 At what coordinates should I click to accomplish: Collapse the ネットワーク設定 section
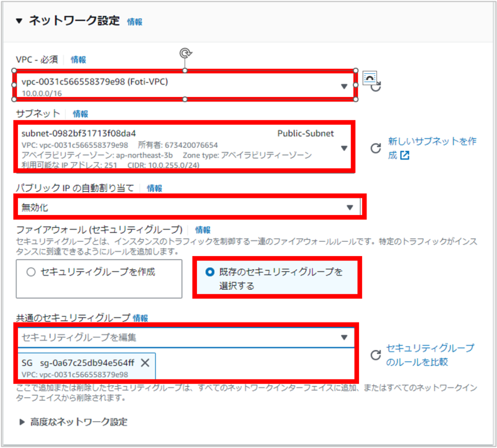19,21
